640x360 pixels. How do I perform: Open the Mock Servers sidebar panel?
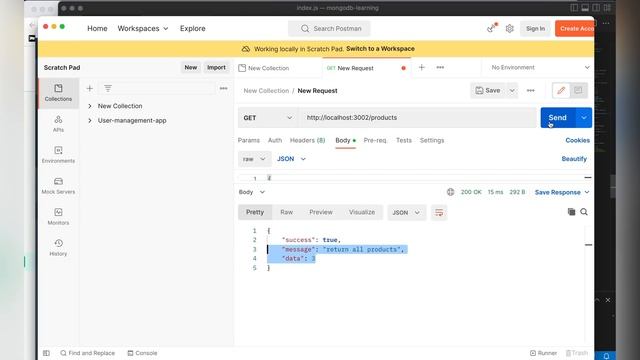(58, 186)
